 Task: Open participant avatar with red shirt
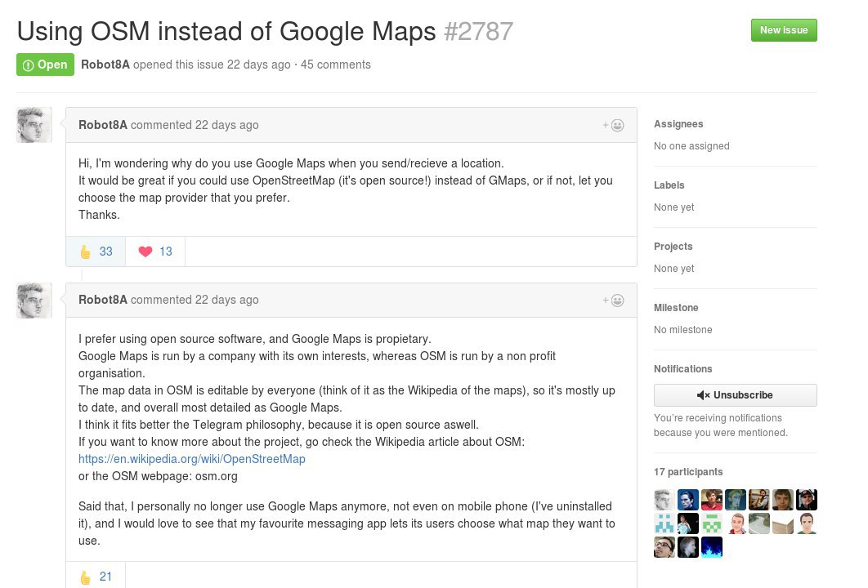coord(712,500)
